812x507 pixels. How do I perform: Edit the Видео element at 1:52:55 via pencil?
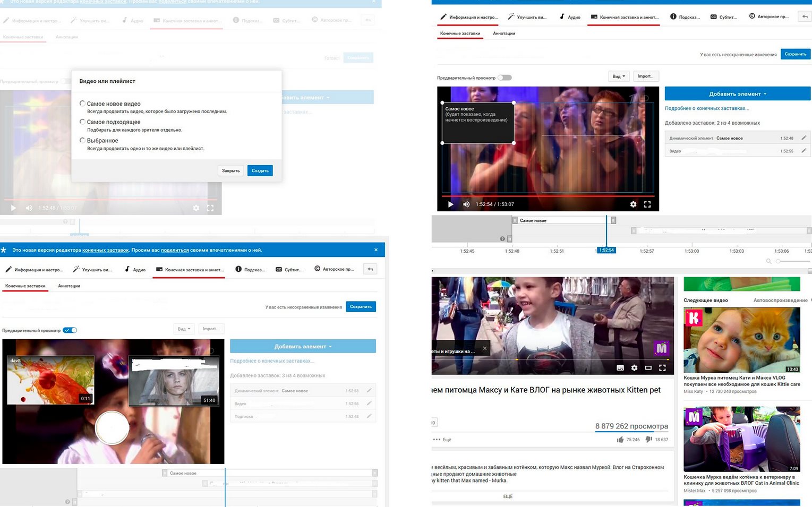tap(804, 151)
